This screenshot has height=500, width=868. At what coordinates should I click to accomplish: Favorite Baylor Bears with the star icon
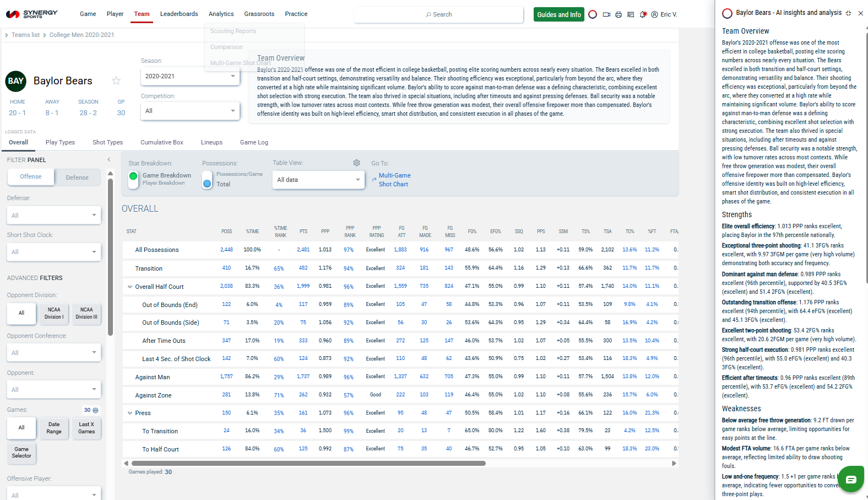[116, 80]
